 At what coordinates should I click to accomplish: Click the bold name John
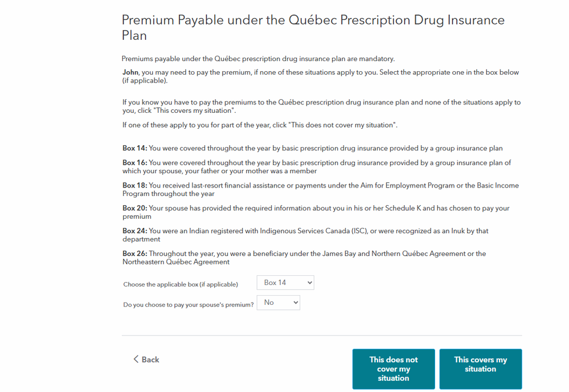(130, 73)
